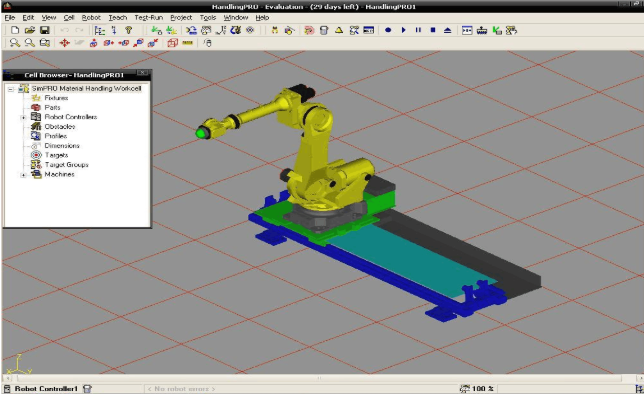Click the mouse commands toolbar icon
The height and width of the screenshot is (394, 644).
[207, 42]
